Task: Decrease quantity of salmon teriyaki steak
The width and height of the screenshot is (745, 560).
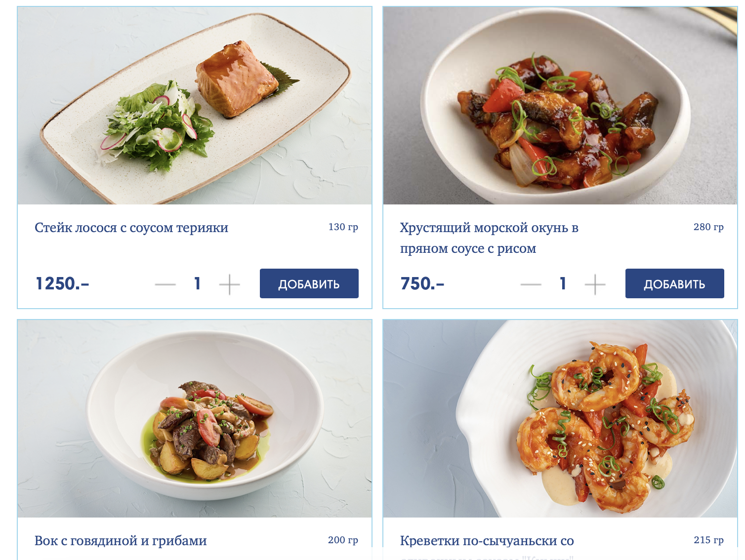Action: [166, 284]
